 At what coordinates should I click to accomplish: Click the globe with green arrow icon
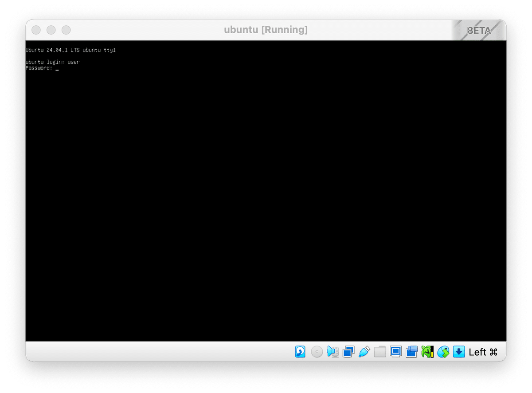coord(443,352)
